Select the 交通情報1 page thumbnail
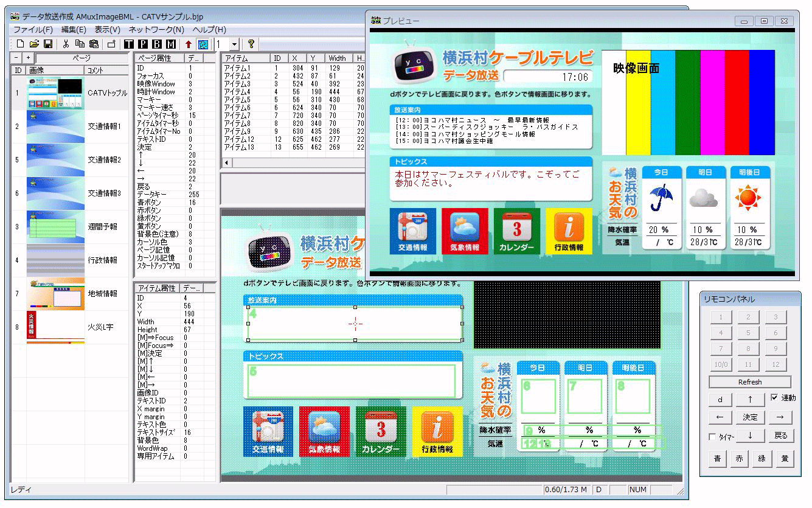 [x=55, y=127]
